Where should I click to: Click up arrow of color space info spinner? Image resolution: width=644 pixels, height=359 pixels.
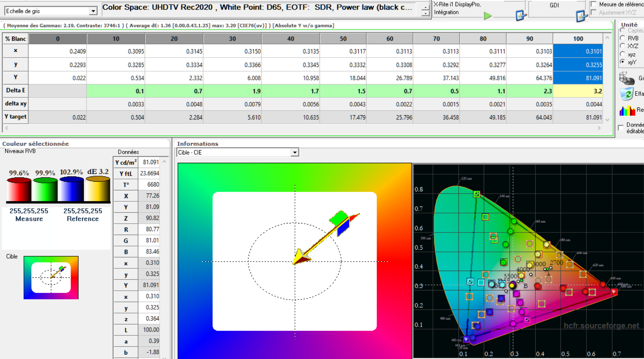coord(425,7)
